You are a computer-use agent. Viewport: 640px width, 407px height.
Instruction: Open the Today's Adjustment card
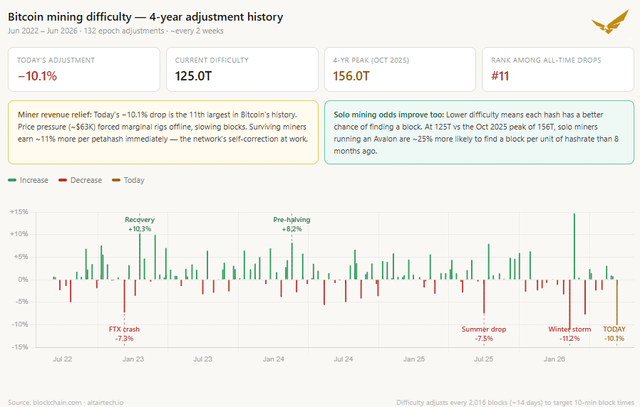pyautogui.click(x=84, y=69)
